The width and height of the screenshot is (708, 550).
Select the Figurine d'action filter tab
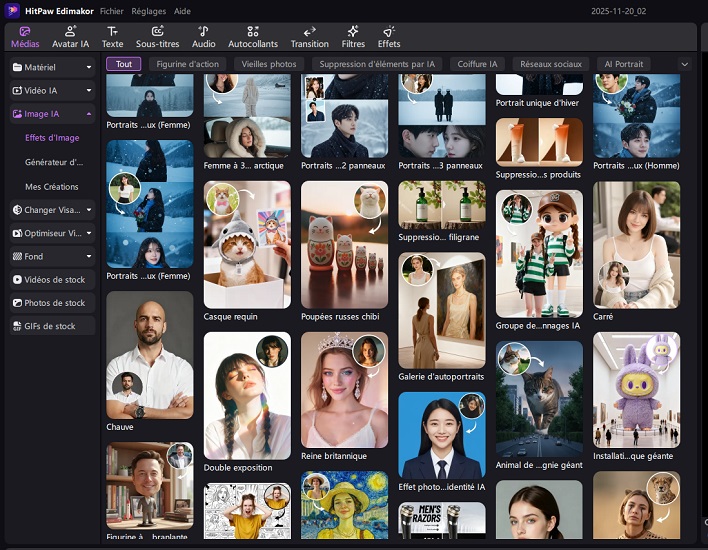tap(187, 64)
